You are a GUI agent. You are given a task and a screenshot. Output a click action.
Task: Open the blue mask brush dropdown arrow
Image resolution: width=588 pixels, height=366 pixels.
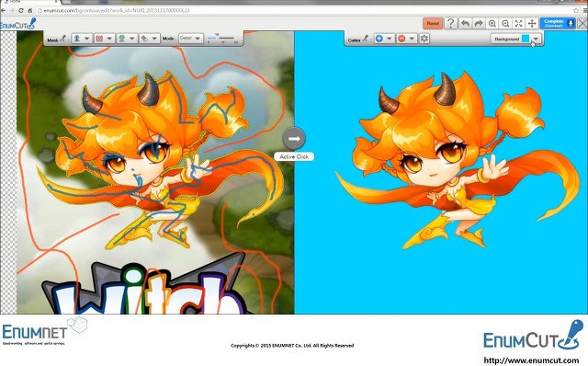87,39
